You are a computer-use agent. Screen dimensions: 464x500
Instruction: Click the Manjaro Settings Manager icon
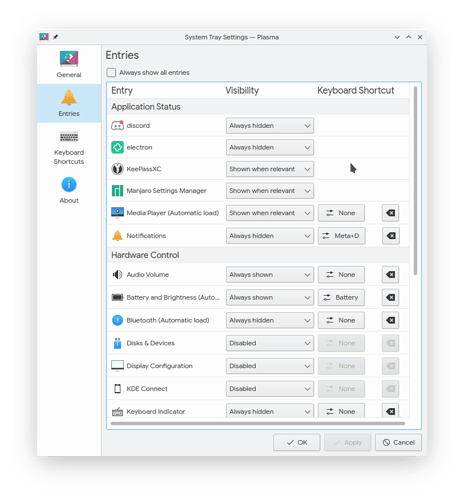point(117,191)
